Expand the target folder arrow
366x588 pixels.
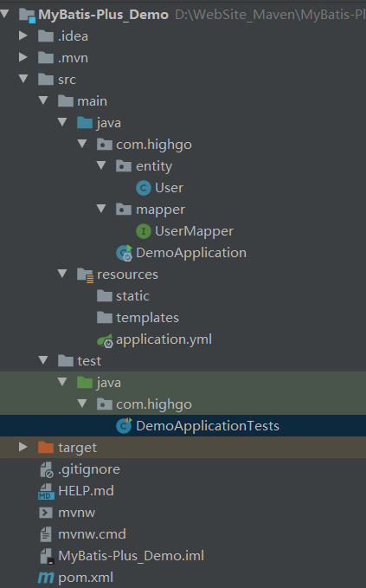tap(23, 447)
